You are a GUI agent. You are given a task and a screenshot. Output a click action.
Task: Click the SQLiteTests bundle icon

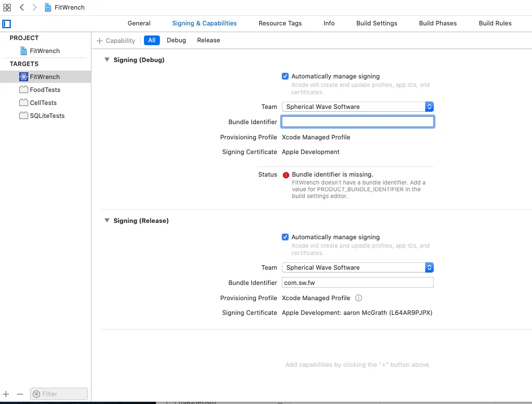tap(23, 116)
